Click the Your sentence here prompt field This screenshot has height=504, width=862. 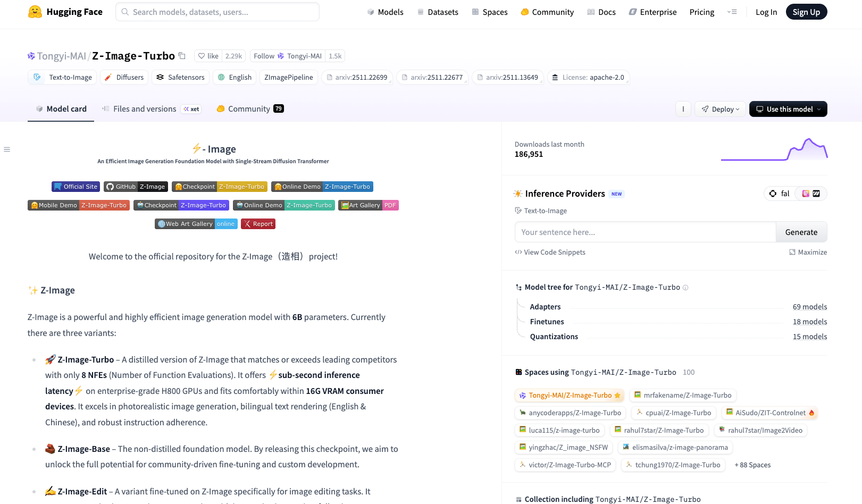click(x=645, y=232)
